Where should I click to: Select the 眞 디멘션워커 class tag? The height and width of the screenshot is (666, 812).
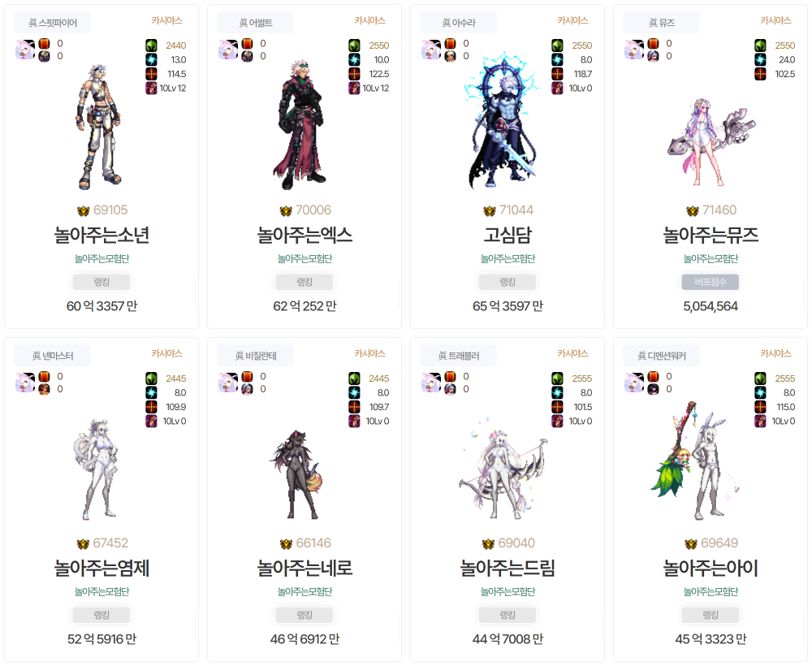pyautogui.click(x=661, y=356)
